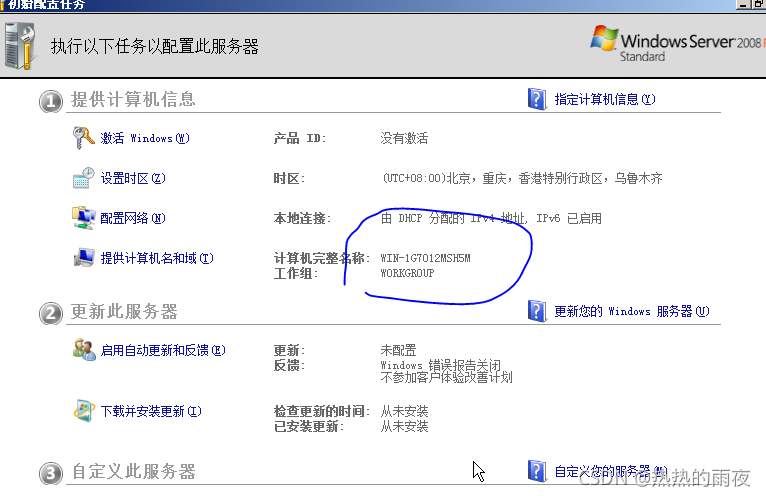Open the 配置网络 link

pyautogui.click(x=133, y=218)
